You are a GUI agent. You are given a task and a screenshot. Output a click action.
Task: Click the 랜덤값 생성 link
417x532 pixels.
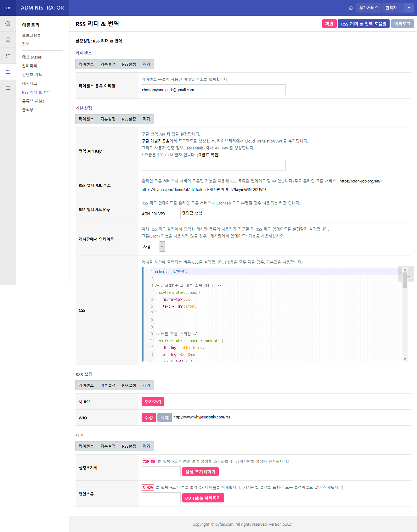pyautogui.click(x=192, y=213)
